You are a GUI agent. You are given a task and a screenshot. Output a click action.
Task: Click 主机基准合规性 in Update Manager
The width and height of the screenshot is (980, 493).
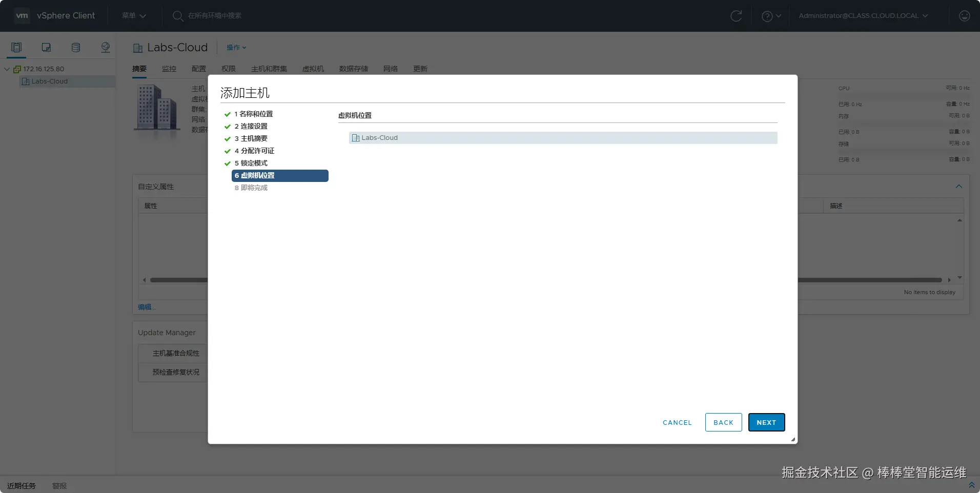click(176, 353)
